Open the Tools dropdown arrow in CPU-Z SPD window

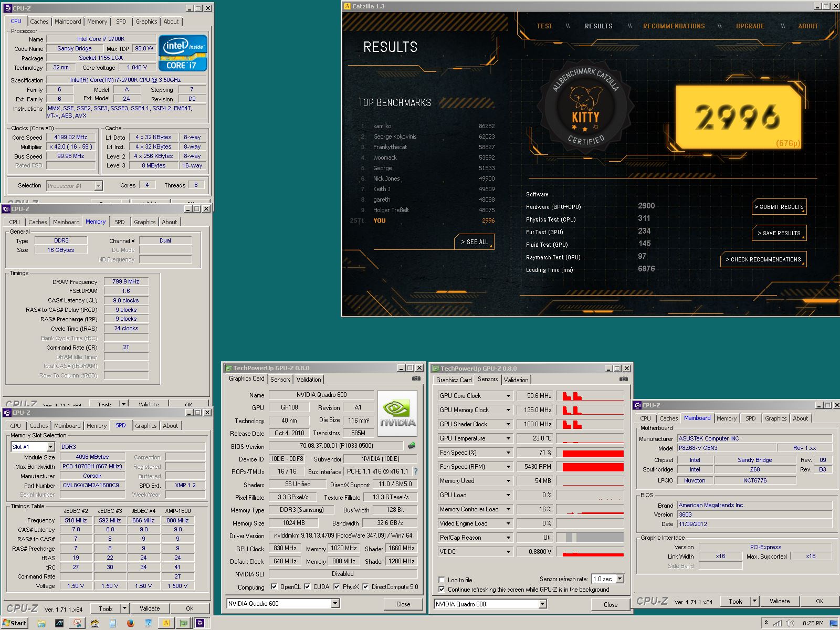[124, 608]
